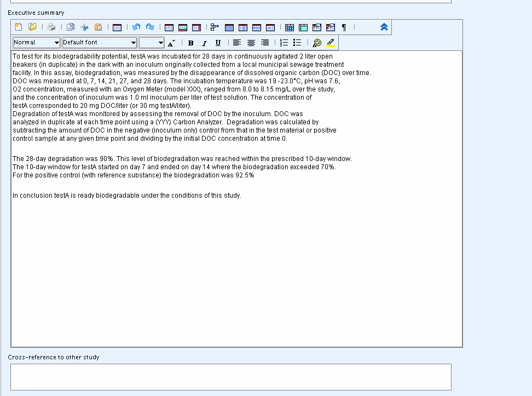Click the Print icon
The width and height of the screenshot is (532, 396).
click(51, 27)
